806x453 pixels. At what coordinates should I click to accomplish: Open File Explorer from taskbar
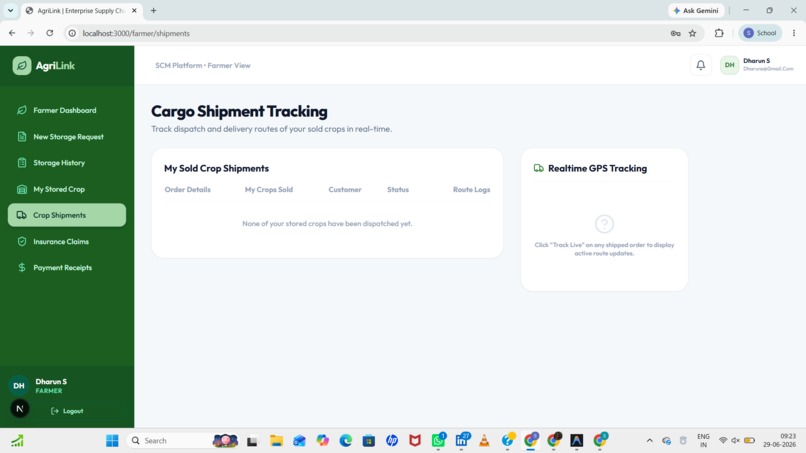point(276,441)
